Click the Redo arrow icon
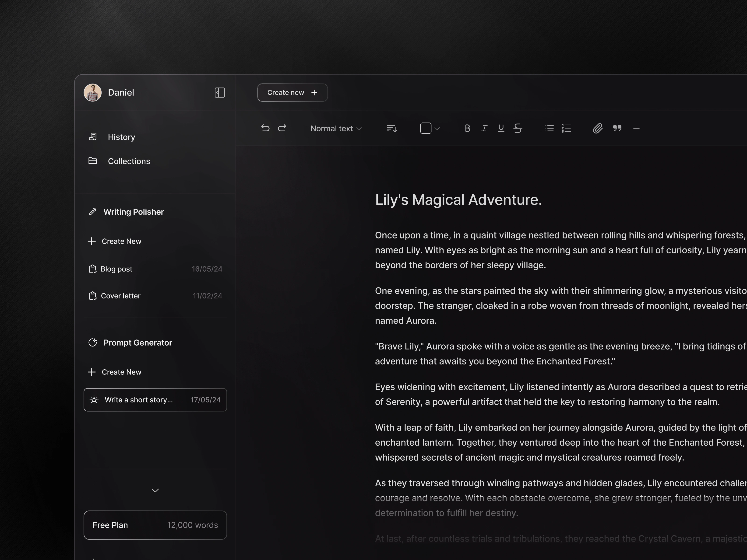Image resolution: width=747 pixels, height=560 pixels. [282, 128]
